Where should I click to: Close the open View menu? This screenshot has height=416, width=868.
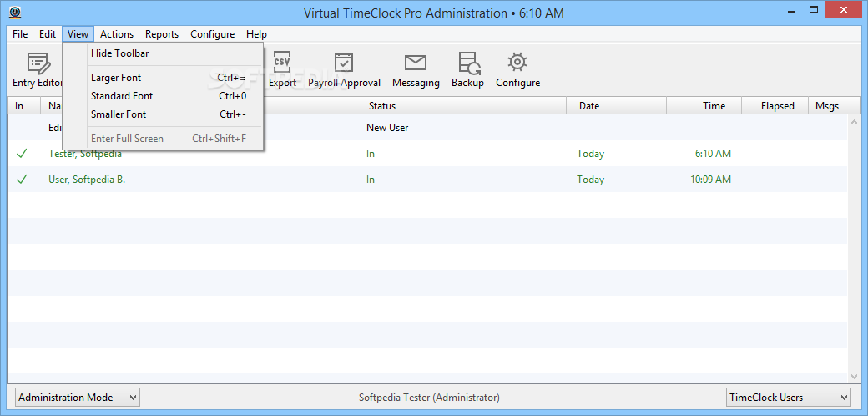[x=78, y=33]
